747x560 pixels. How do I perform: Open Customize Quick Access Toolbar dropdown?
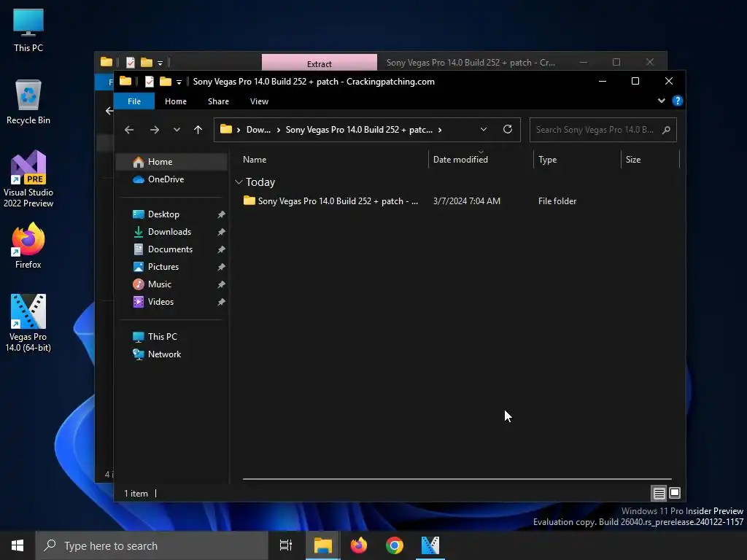click(179, 82)
